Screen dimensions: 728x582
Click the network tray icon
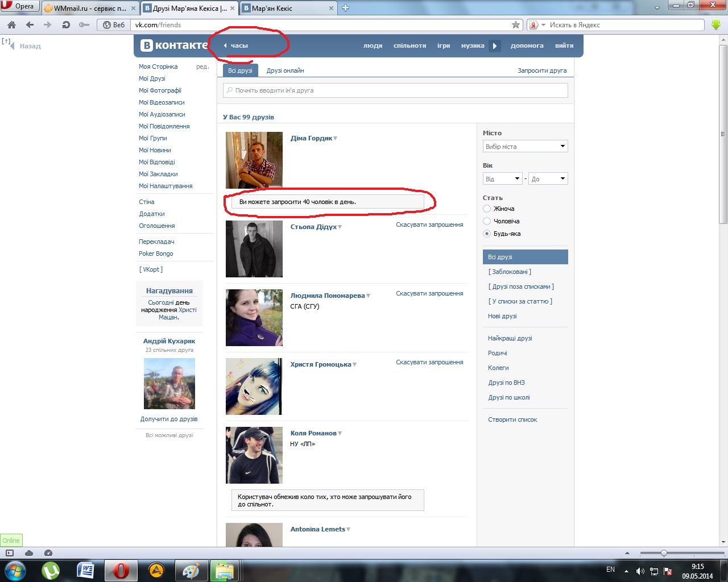click(654, 571)
